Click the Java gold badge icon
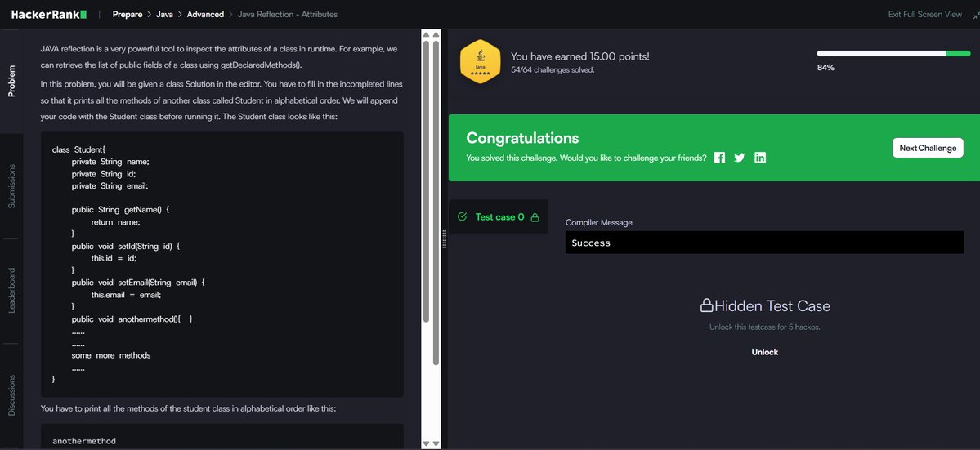This screenshot has width=980, height=450. [x=480, y=61]
